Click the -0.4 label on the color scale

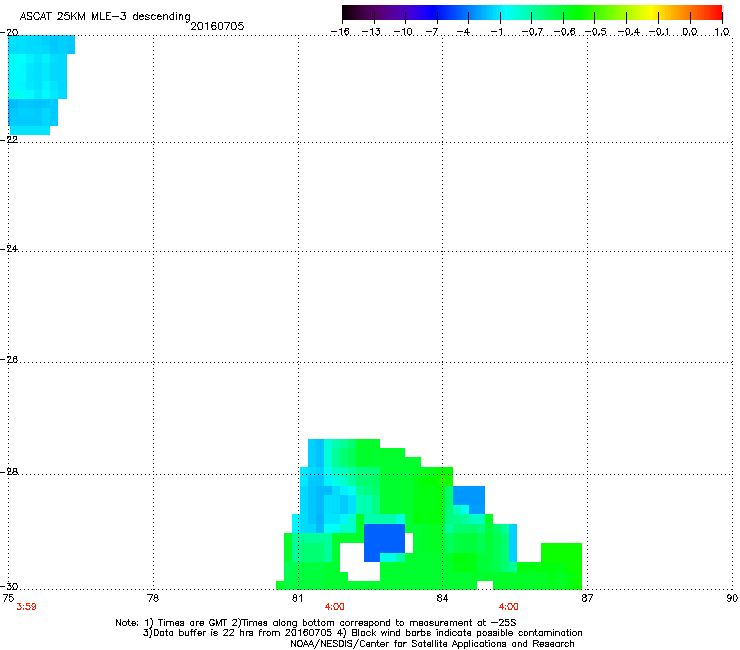click(628, 32)
